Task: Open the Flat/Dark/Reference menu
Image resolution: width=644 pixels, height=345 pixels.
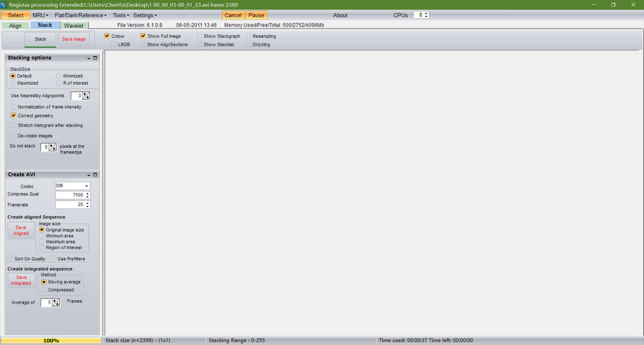Action: pos(80,15)
